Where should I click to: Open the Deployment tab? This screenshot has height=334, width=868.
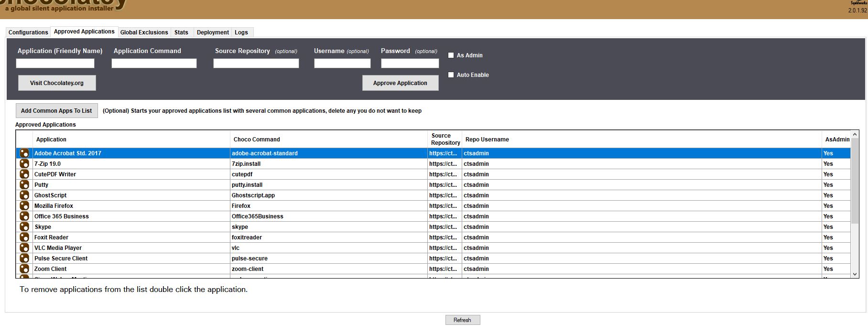(213, 32)
